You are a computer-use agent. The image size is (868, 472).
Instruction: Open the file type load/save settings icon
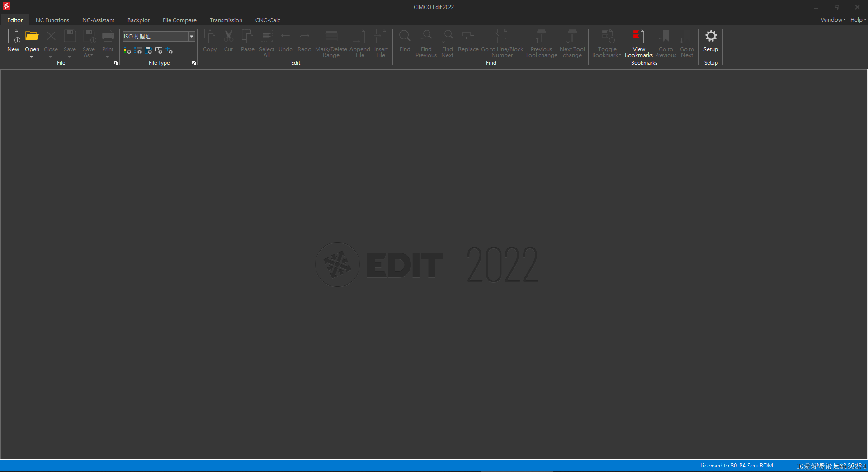pyautogui.click(x=148, y=50)
